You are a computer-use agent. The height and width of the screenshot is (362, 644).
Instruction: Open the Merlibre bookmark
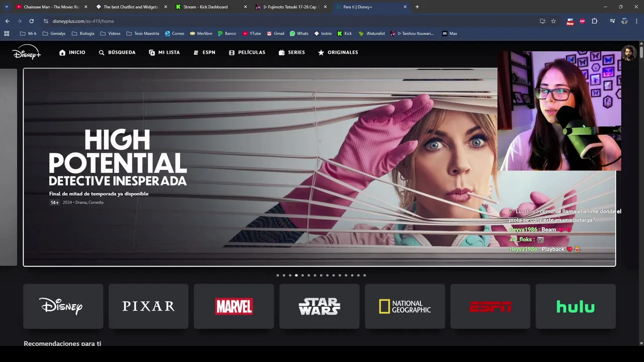(x=201, y=34)
